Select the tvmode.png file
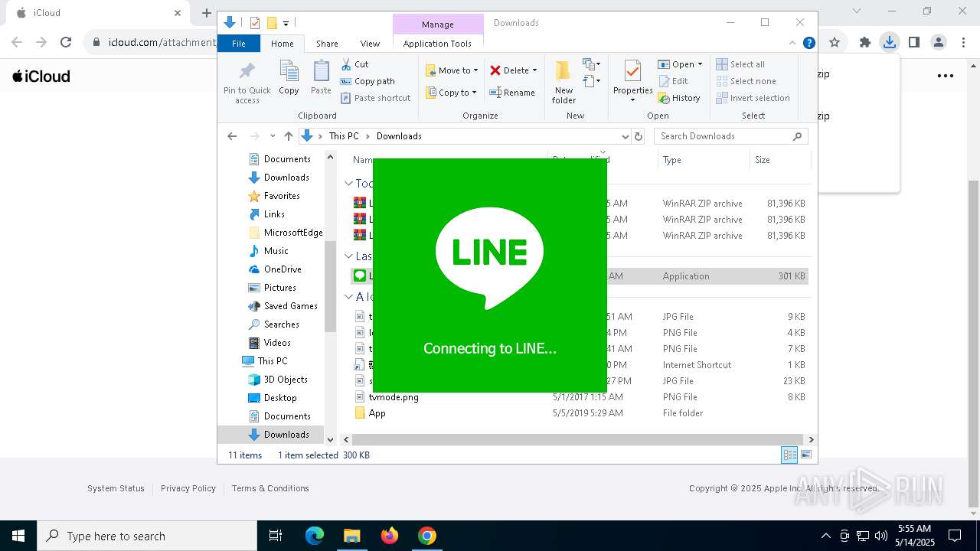 tap(394, 397)
